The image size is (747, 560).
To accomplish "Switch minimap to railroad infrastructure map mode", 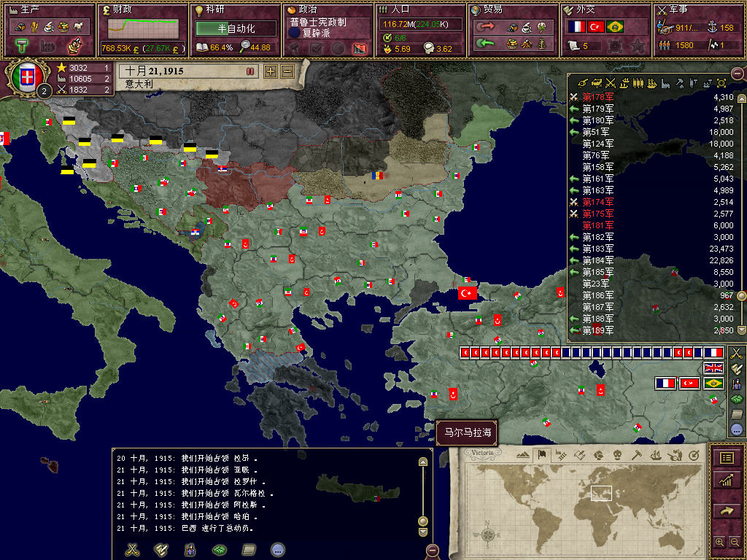I will [x=561, y=455].
